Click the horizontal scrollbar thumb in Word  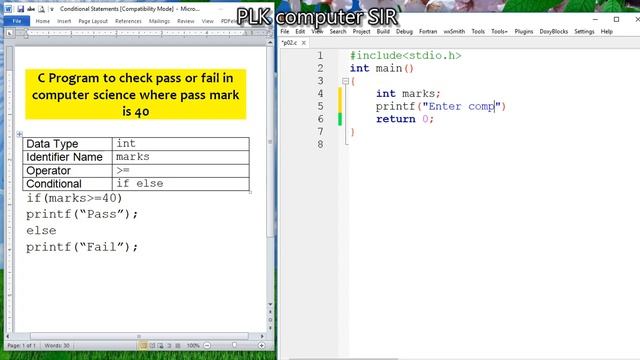tap(139, 336)
